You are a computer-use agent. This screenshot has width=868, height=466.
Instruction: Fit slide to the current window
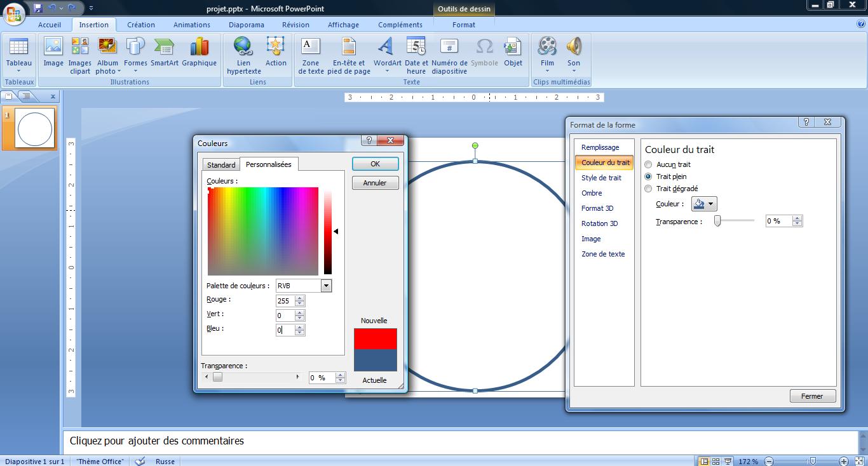click(x=858, y=462)
